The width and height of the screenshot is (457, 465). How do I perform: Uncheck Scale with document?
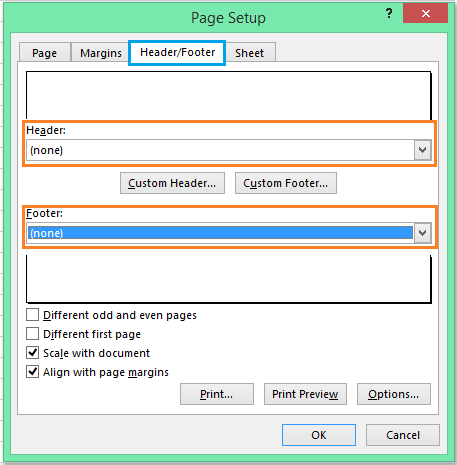32,353
